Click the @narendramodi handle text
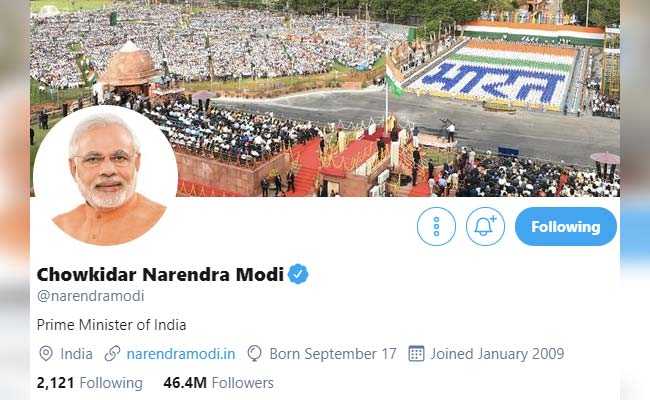This screenshot has width=650, height=400. (90, 296)
